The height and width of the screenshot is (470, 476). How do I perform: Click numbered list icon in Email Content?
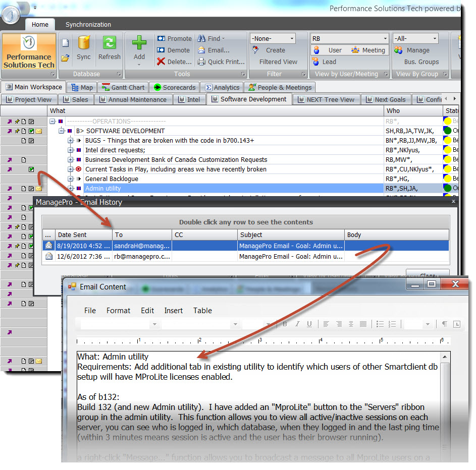tap(392, 324)
